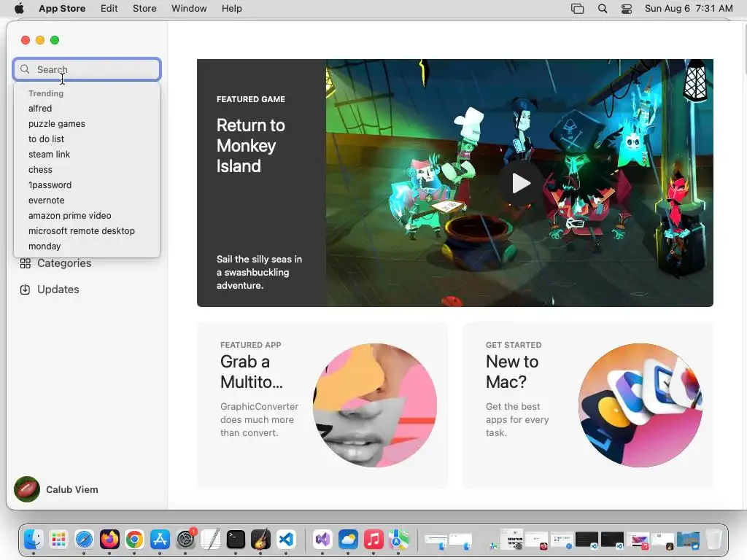Open Launchpad from the Dock

[x=58, y=540]
